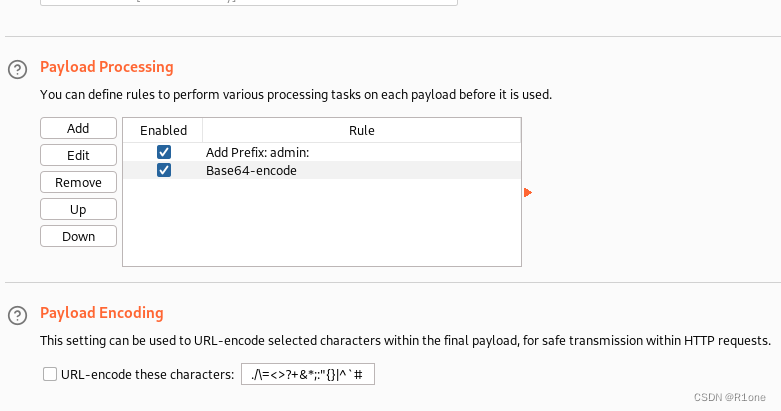
Task: Disable the Add Prefix: admin: rule checkbox
Action: click(x=164, y=152)
